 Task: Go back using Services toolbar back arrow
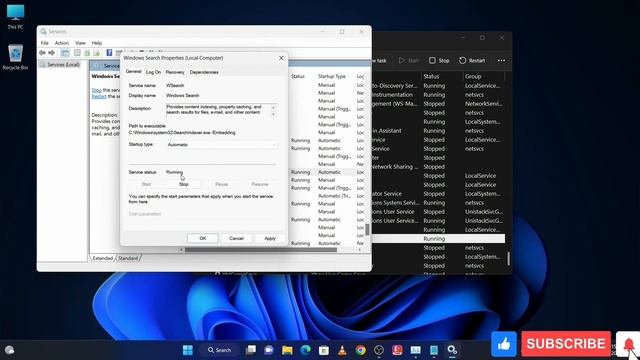[42, 53]
